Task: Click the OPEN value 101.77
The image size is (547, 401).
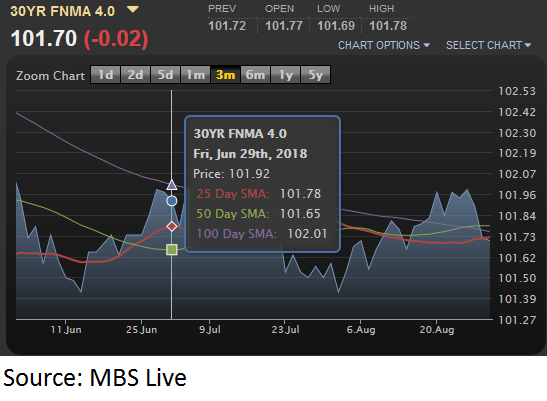Action: point(284,26)
